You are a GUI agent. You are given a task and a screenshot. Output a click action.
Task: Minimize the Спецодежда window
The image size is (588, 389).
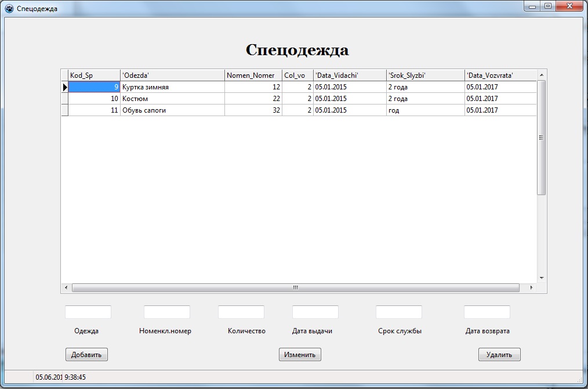(532, 6)
